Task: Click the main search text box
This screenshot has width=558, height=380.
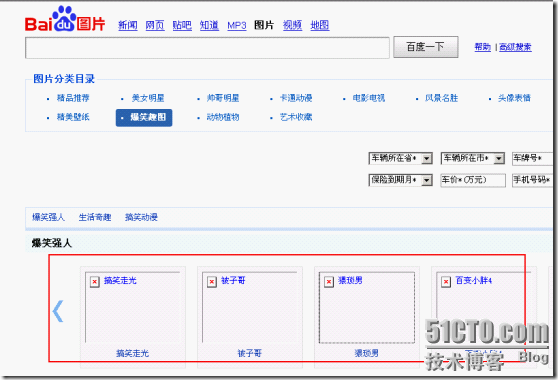Action: coord(207,47)
